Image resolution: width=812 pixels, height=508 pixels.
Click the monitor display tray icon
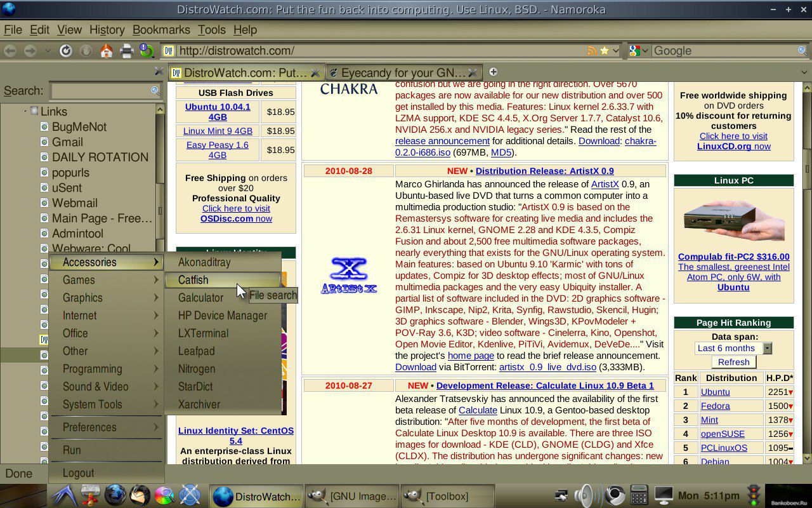(x=664, y=496)
